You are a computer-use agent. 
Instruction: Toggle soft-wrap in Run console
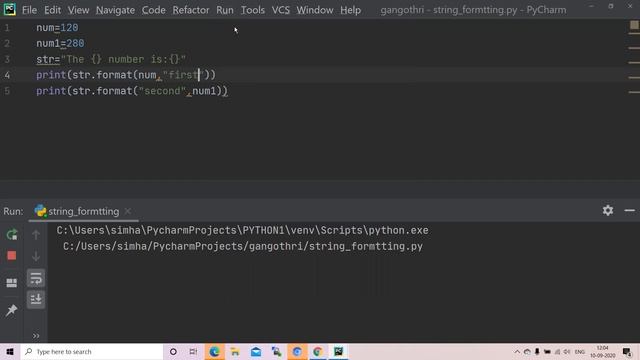[36, 278]
